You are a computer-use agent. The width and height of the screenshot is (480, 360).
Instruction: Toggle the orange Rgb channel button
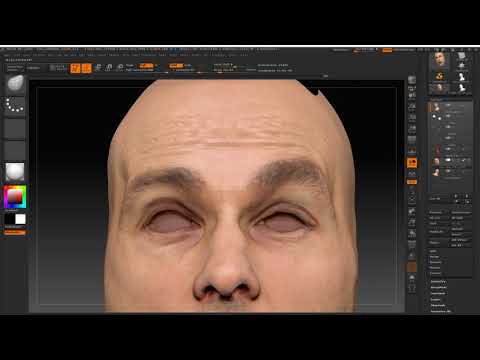pos(146,66)
